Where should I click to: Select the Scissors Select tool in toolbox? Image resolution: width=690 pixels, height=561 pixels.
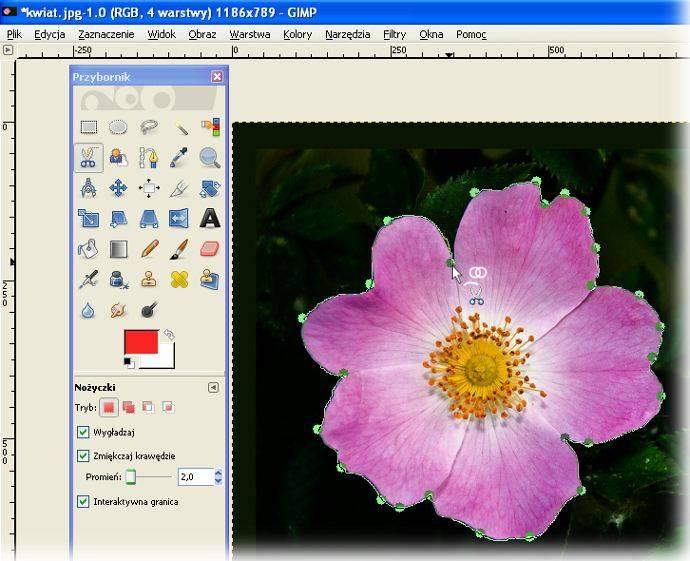[x=89, y=158]
